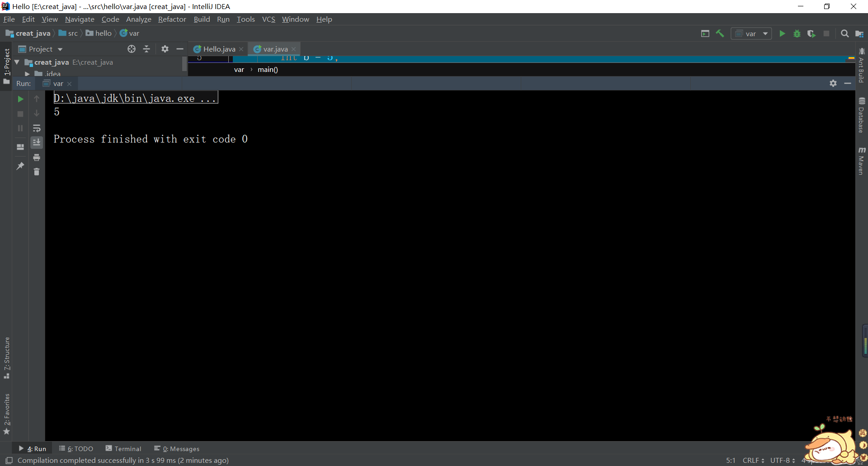Image resolution: width=868 pixels, height=466 pixels.
Task: Rerun var with green arrow in Run panel
Action: point(20,99)
